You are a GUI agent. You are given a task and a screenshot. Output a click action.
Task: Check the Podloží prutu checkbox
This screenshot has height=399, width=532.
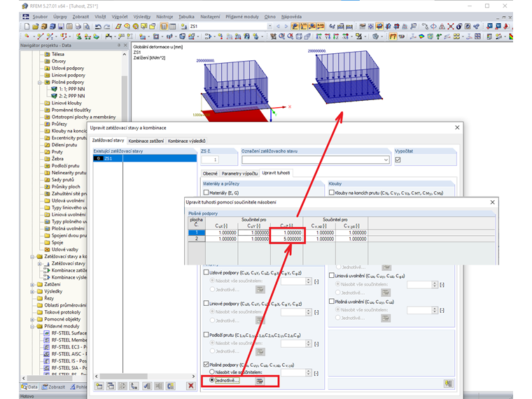(206, 335)
